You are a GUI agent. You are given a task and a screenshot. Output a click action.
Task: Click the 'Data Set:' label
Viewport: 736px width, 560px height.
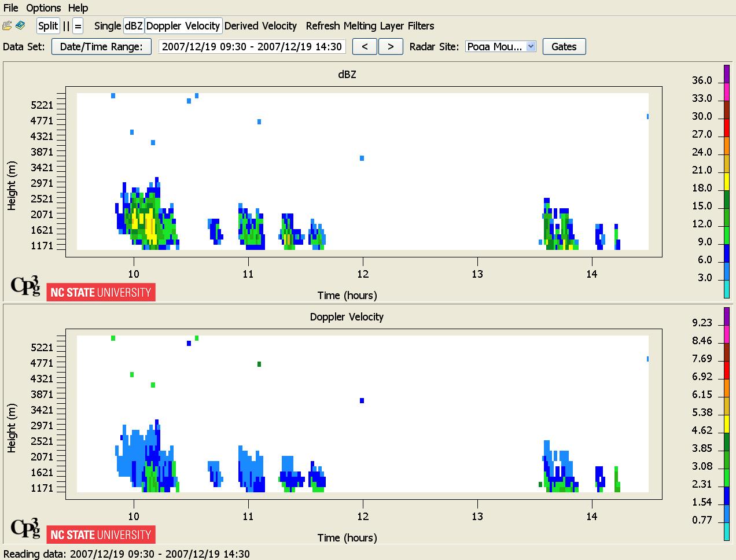(24, 47)
